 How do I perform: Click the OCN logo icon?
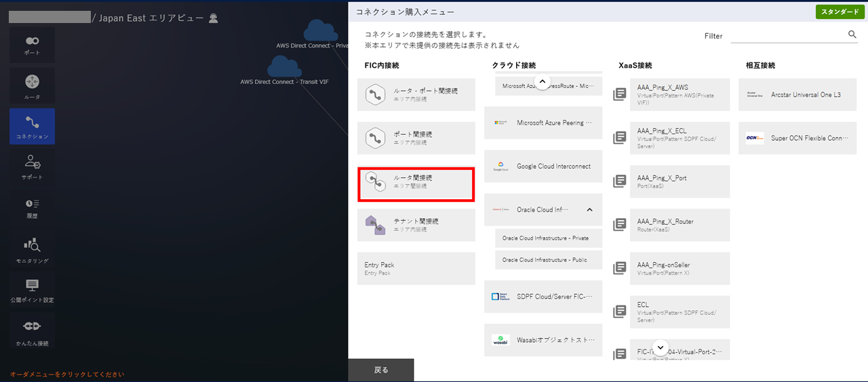[755, 138]
